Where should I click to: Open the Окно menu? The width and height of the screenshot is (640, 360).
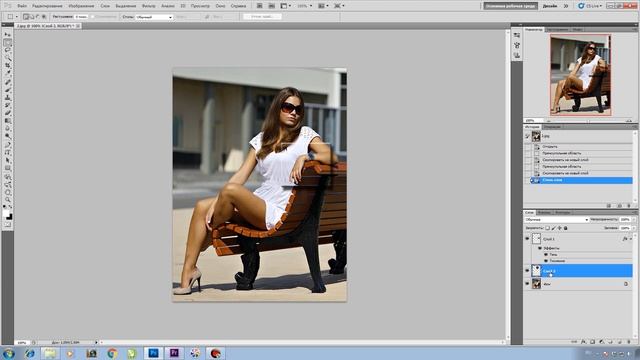220,6
